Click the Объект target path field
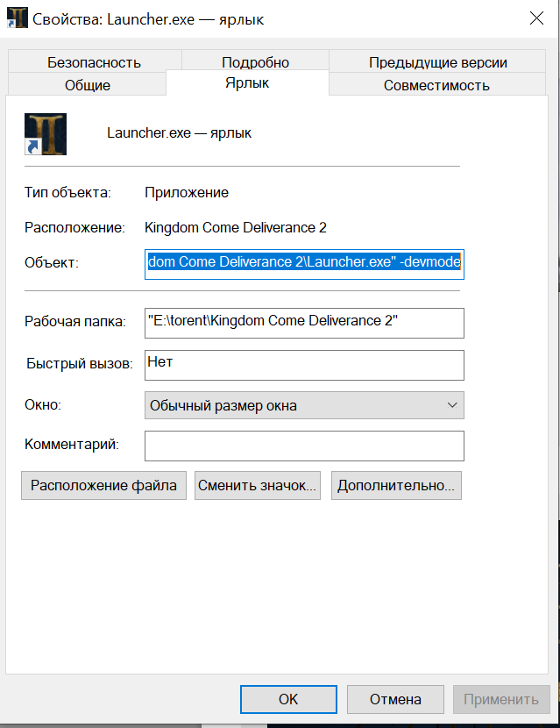The image size is (560, 728). 304,264
